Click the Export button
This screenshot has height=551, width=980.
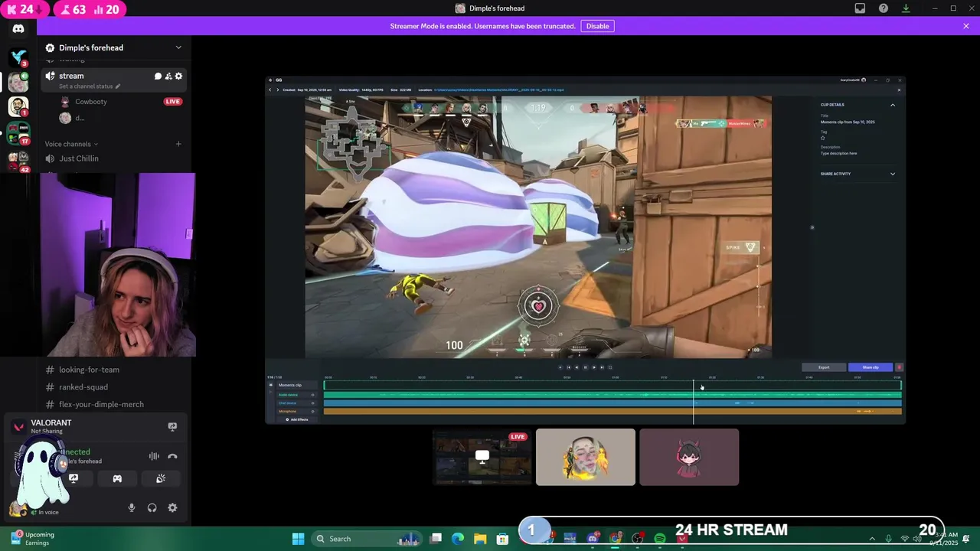(x=824, y=367)
